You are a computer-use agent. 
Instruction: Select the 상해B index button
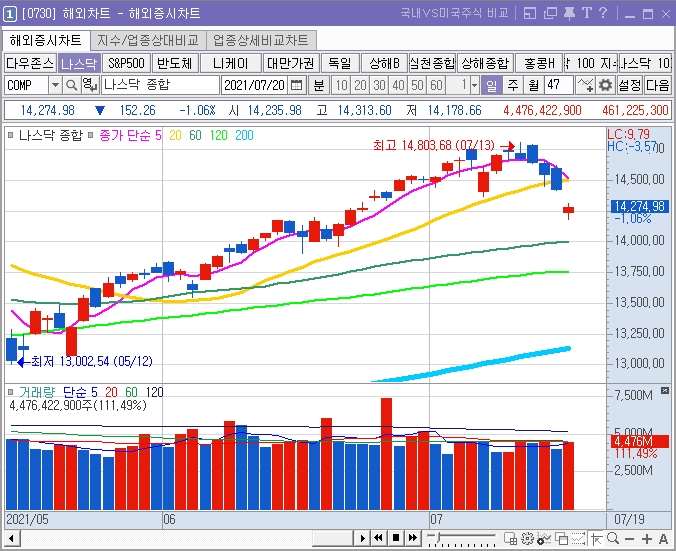pos(385,63)
